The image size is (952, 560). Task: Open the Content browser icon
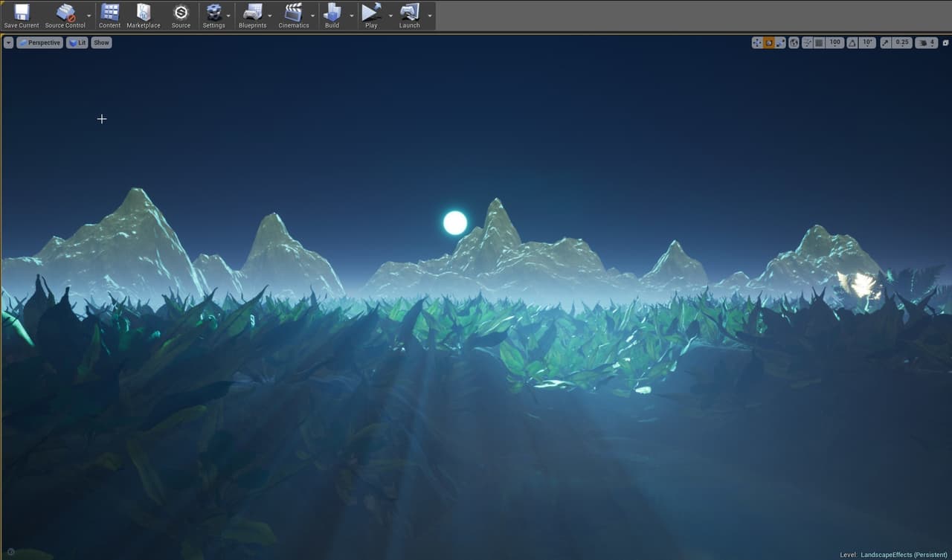coord(109,16)
